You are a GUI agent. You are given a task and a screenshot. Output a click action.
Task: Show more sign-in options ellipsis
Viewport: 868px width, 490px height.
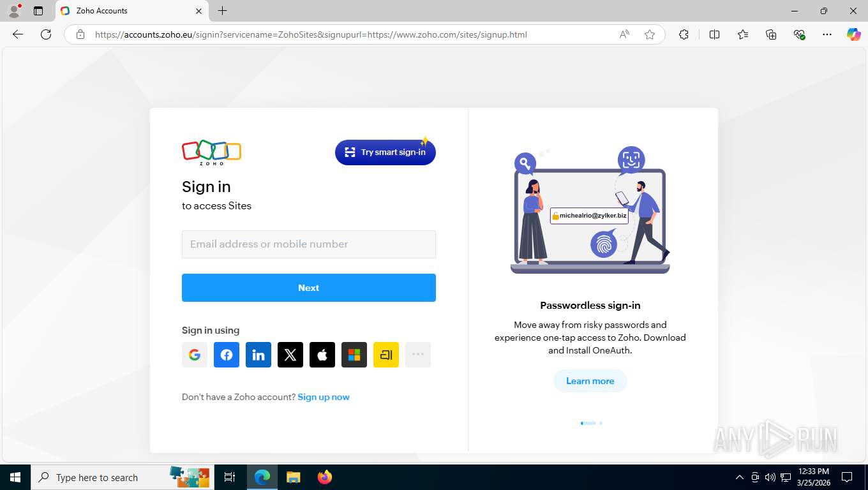tap(418, 355)
